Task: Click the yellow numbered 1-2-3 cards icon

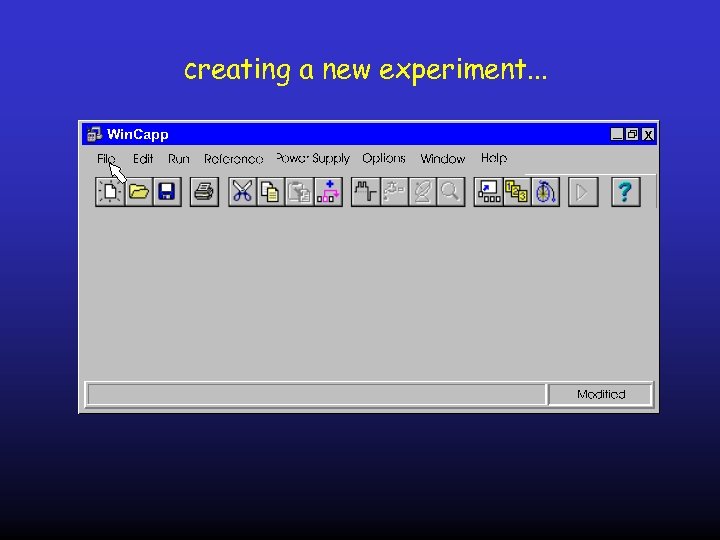Action: click(517, 191)
